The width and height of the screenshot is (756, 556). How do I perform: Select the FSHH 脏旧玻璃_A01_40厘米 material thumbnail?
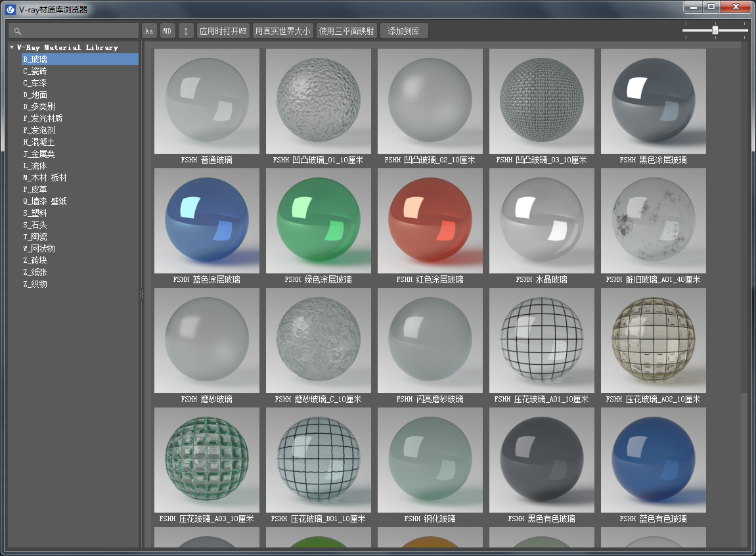(x=654, y=221)
